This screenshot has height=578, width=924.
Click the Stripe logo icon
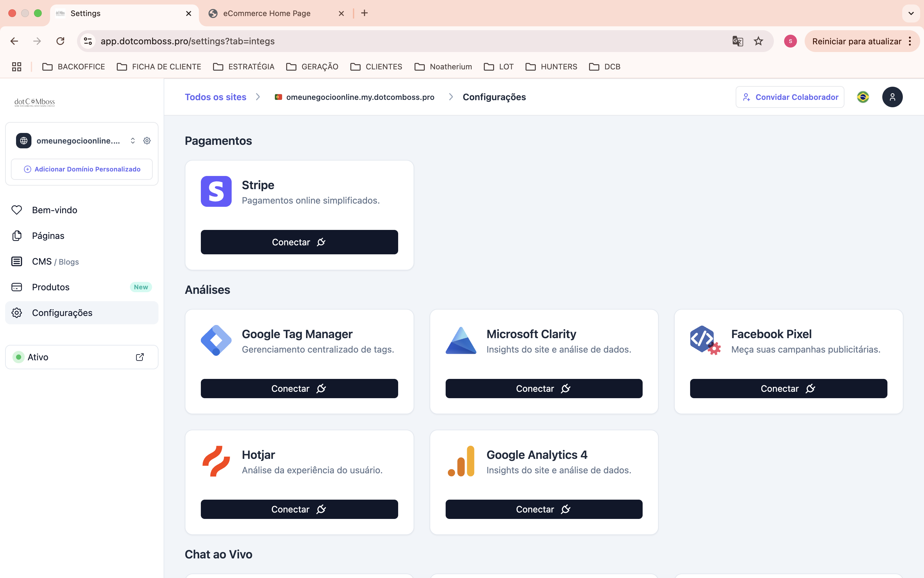(216, 191)
